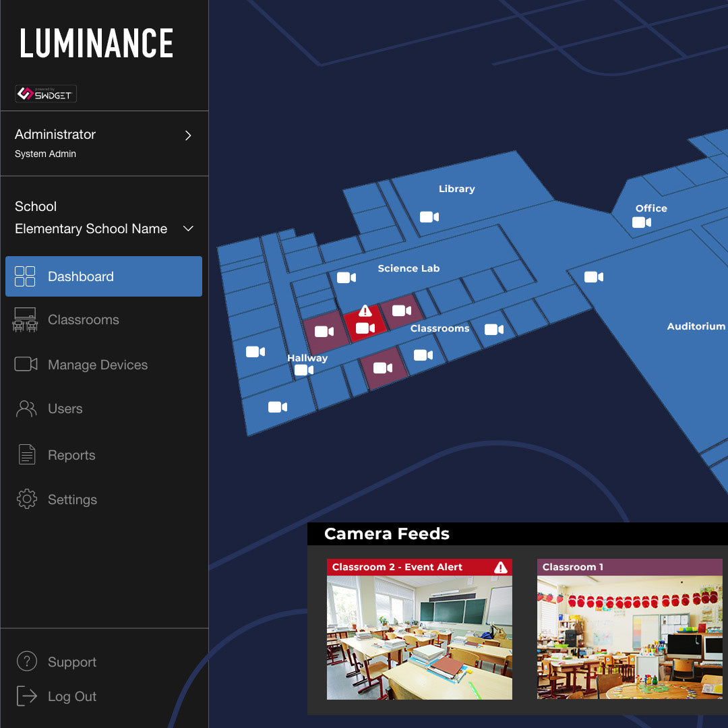Select the red alert classroom camera

[x=365, y=328]
